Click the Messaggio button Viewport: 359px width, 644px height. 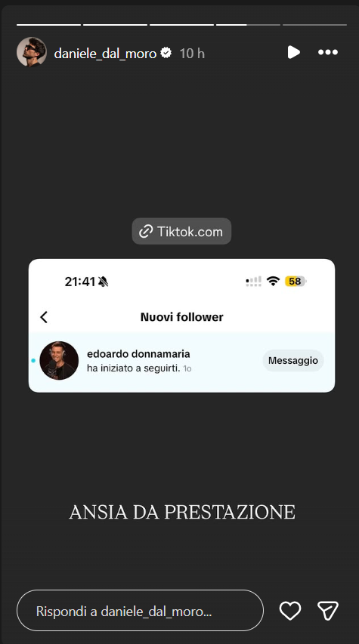click(293, 361)
